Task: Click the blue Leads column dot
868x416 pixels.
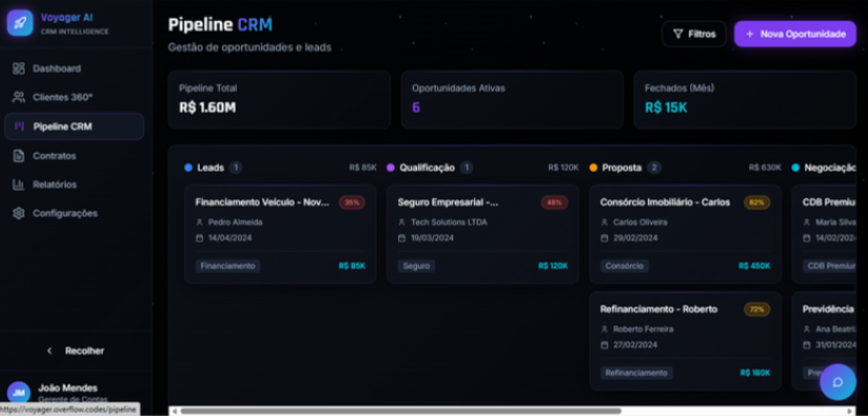Action: click(189, 168)
